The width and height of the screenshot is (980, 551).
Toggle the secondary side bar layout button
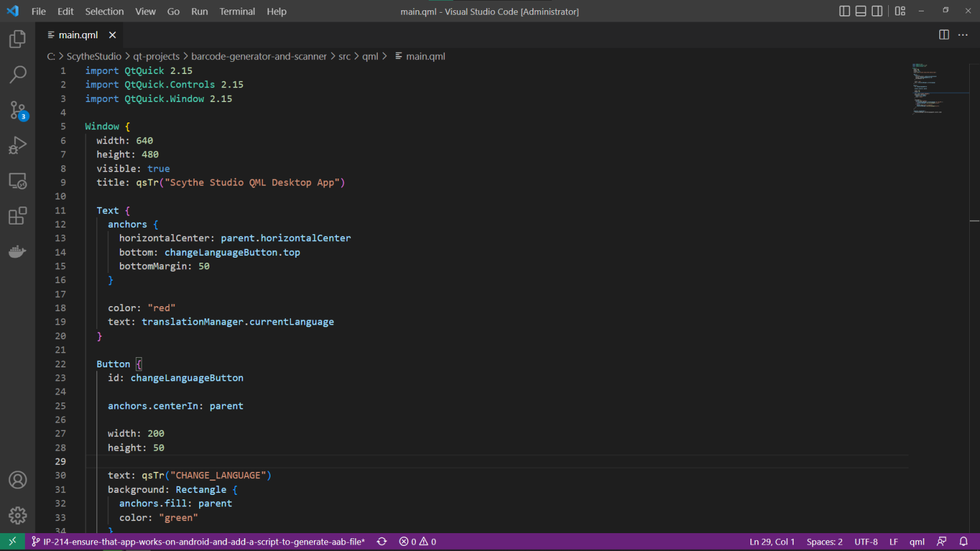[x=877, y=11]
